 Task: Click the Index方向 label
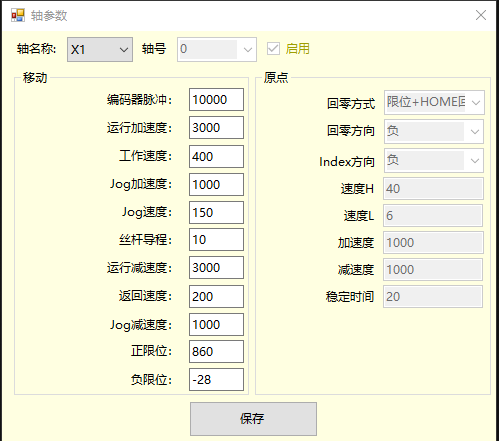click(347, 162)
